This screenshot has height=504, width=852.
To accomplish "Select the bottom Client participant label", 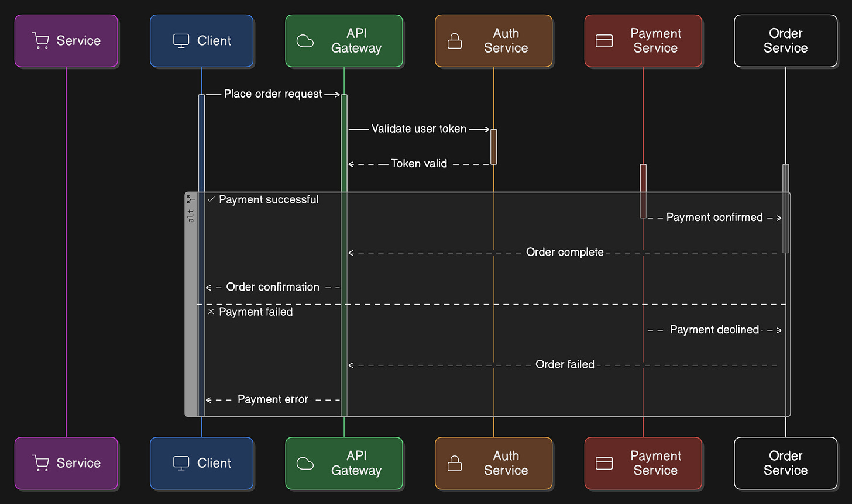I will coord(214,463).
